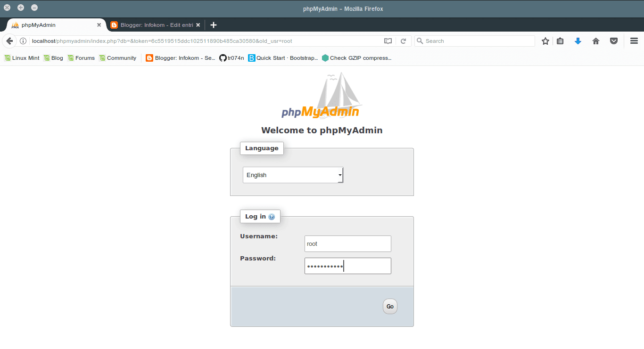Click the Password input field
Screen dimensions: 644x349
[x=348, y=266]
